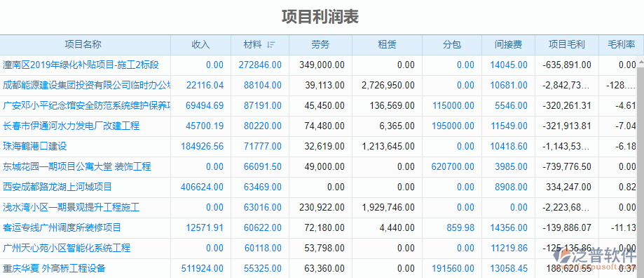Viewport: 644px width, 278px height.
Task: Click gross profit value -635,891.00
Action: tap(567, 65)
